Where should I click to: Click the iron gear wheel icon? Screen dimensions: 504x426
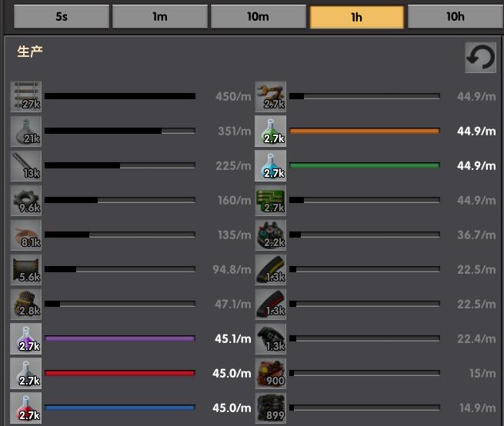tap(27, 201)
